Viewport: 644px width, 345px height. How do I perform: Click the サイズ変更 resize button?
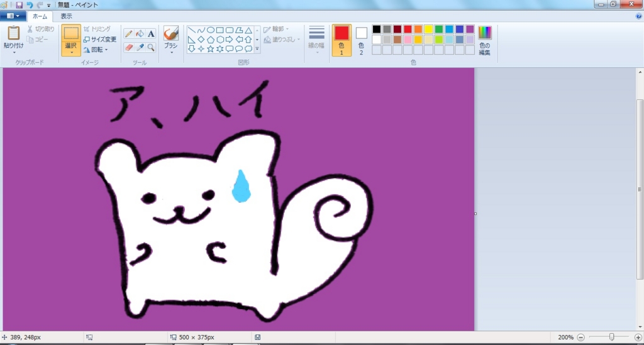[x=100, y=40]
